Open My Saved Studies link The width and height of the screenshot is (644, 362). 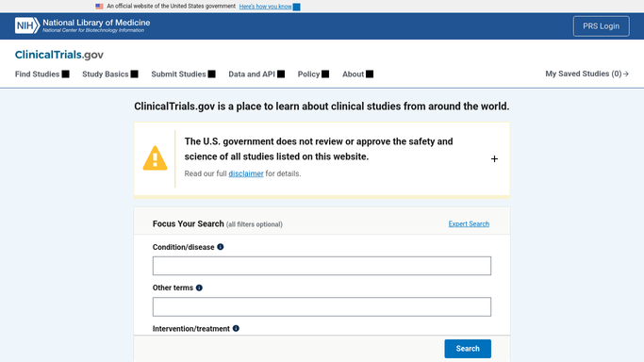click(586, 74)
